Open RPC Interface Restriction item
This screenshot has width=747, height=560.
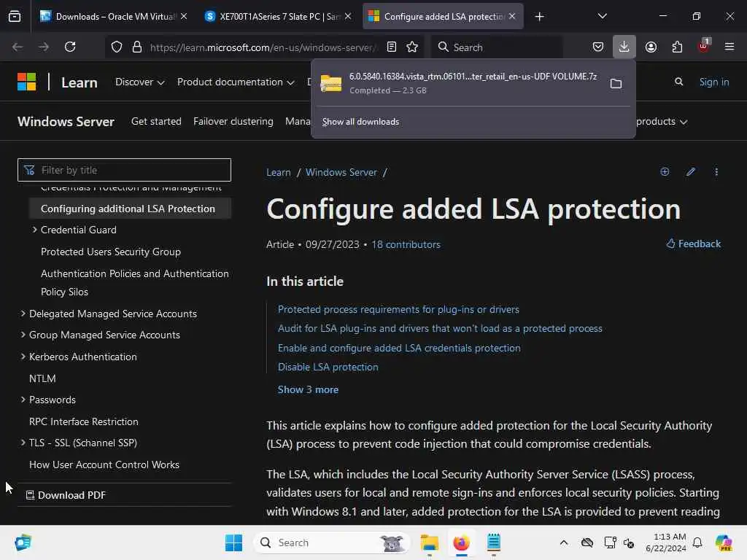[x=83, y=421]
